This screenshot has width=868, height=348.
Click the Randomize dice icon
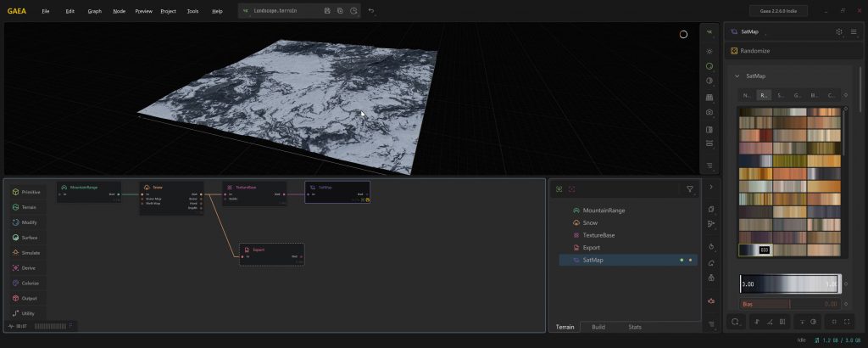click(734, 51)
